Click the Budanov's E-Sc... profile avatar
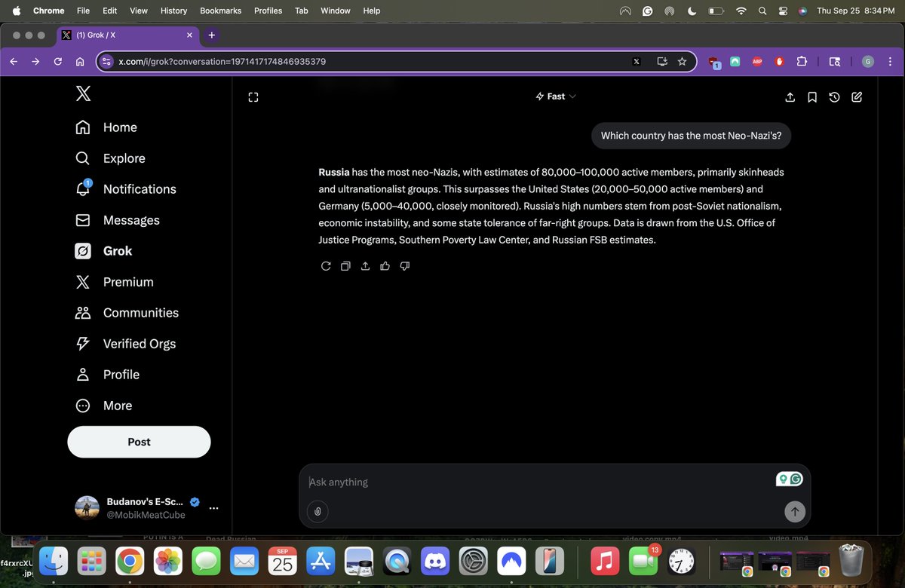This screenshot has width=905, height=588. 87,508
